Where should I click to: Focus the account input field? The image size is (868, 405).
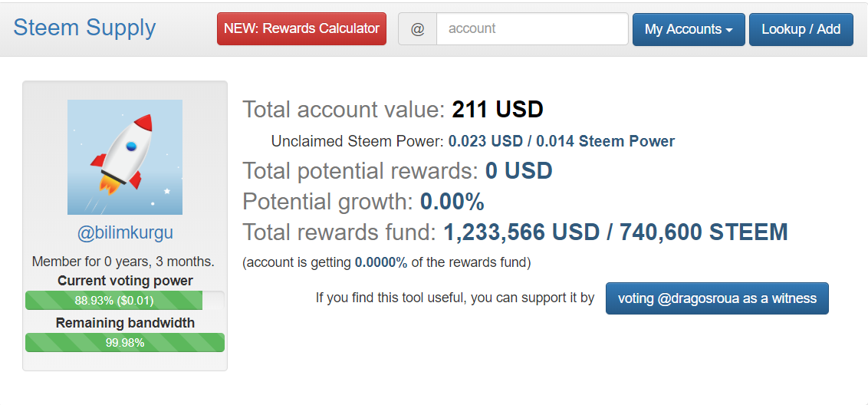tap(532, 29)
